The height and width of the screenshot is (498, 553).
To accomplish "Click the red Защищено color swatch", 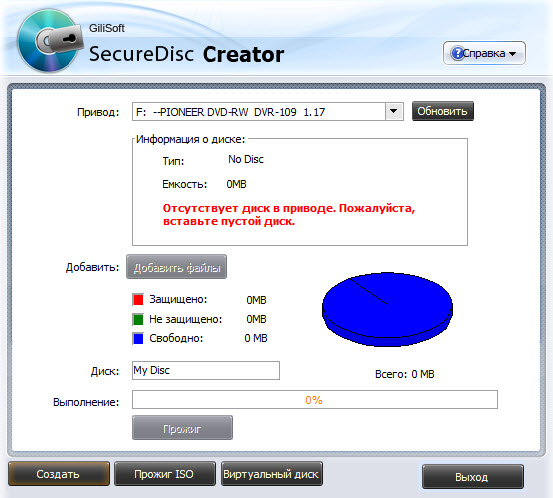I will [x=138, y=299].
